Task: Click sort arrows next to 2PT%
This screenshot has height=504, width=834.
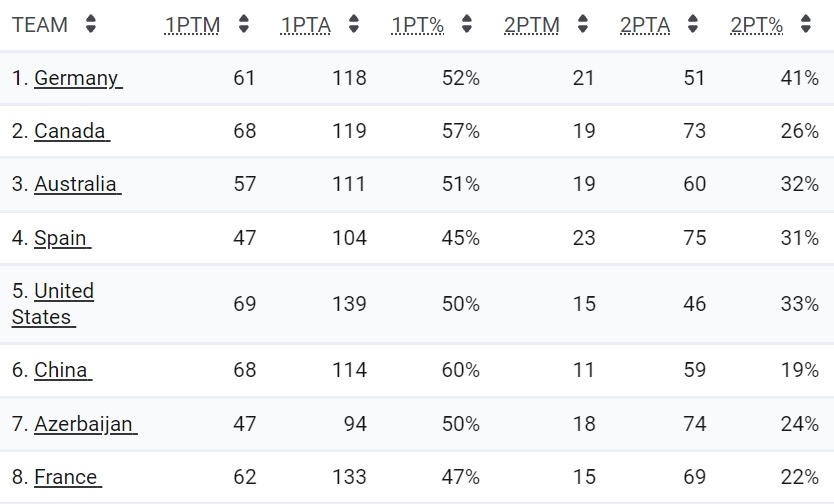Action: pyautogui.click(x=806, y=24)
